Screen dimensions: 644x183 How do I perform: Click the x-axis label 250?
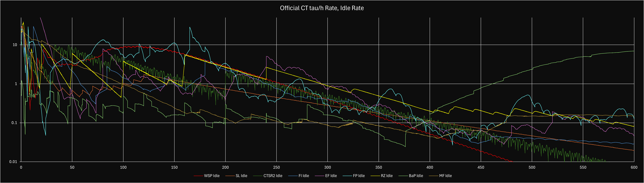tap(276, 167)
